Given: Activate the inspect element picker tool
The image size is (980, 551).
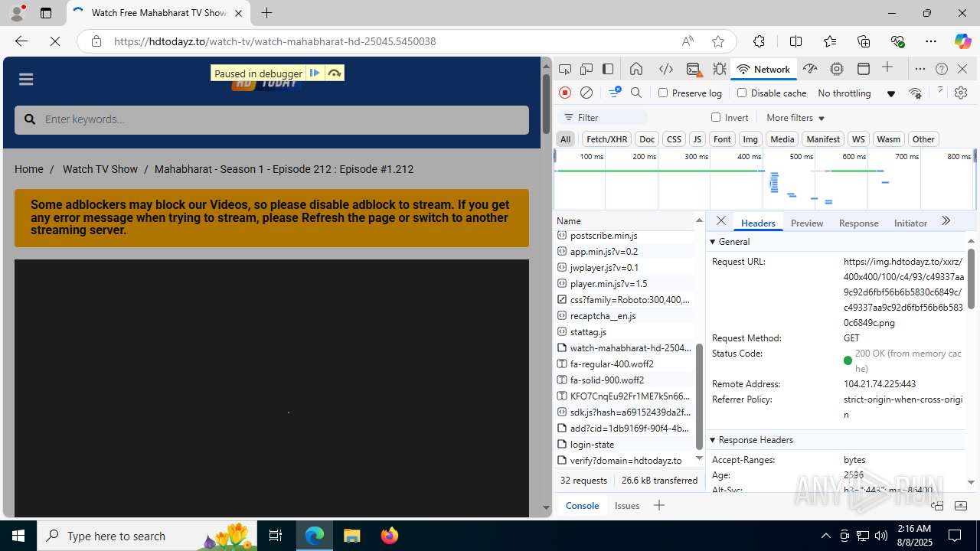Looking at the screenshot, I should point(565,69).
